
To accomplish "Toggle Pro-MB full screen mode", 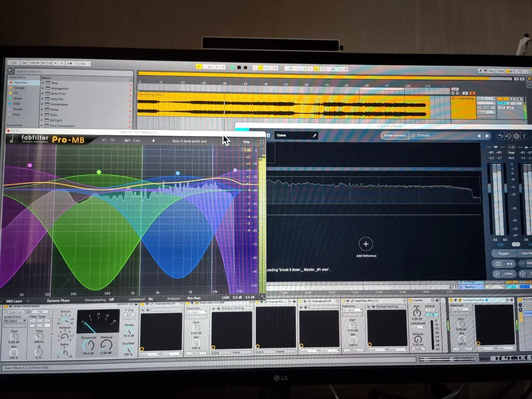I will click(x=261, y=142).
